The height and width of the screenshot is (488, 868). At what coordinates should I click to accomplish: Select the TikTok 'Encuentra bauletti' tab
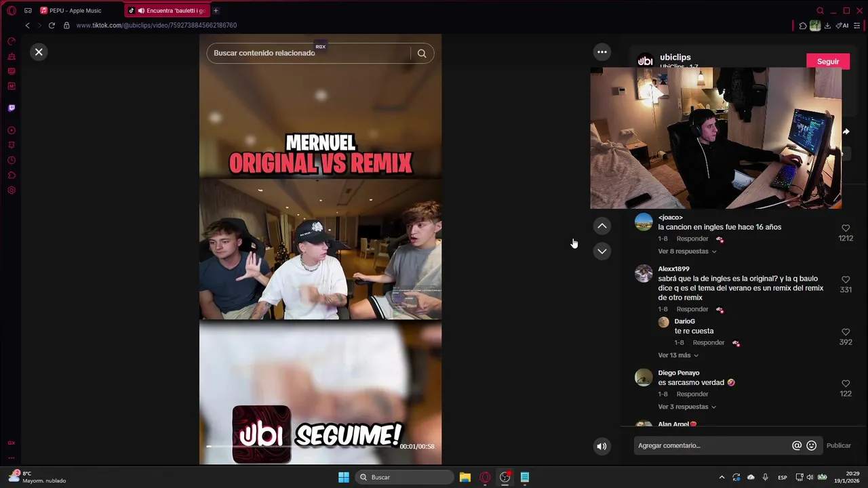click(x=165, y=10)
